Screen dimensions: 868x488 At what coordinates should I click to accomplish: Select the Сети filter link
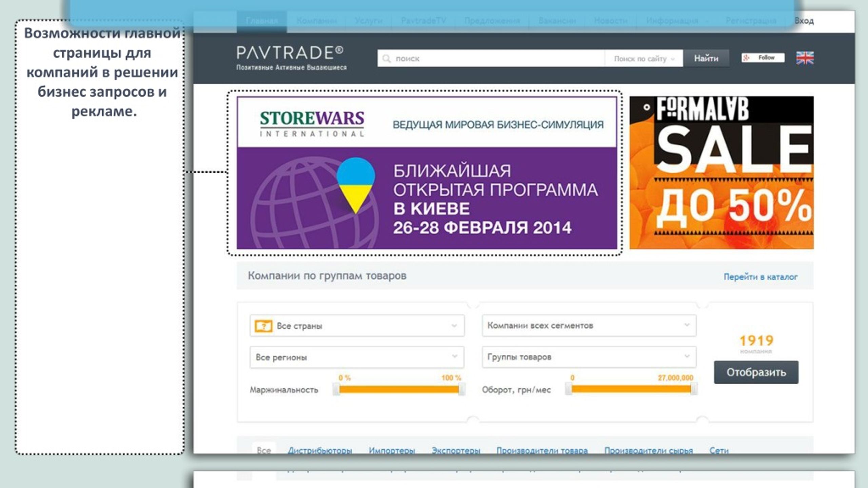click(x=719, y=450)
